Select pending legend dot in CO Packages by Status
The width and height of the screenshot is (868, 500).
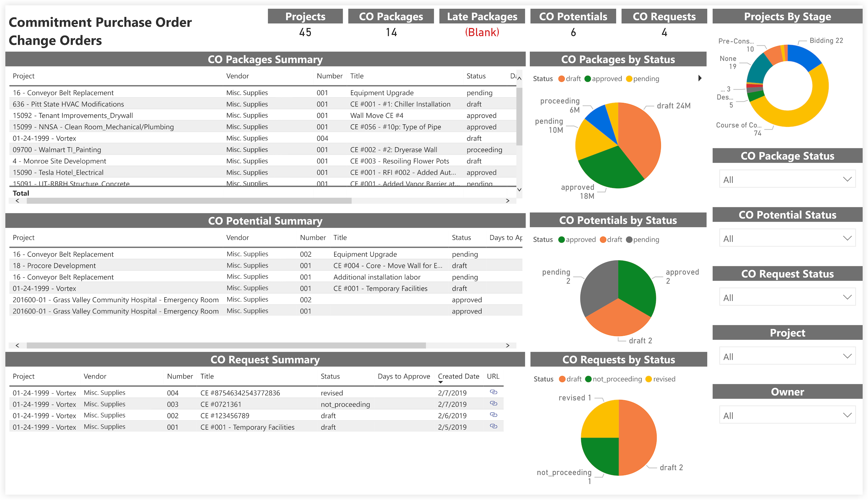[x=629, y=79]
